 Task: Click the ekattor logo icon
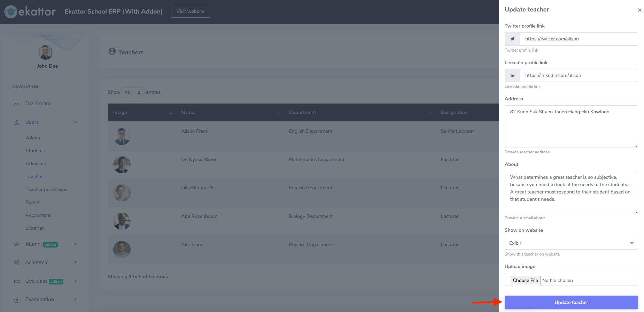[11, 12]
